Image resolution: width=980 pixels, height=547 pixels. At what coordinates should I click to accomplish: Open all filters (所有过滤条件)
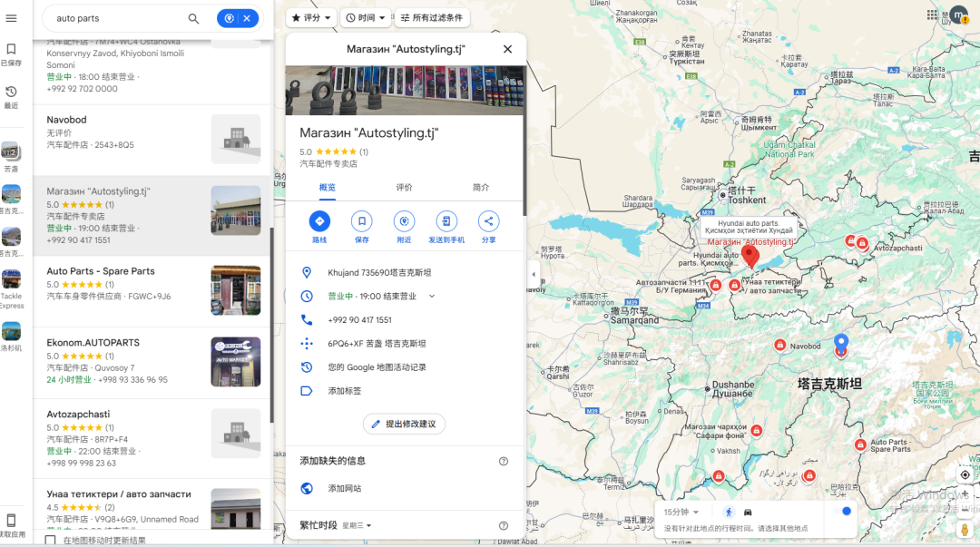click(x=432, y=17)
